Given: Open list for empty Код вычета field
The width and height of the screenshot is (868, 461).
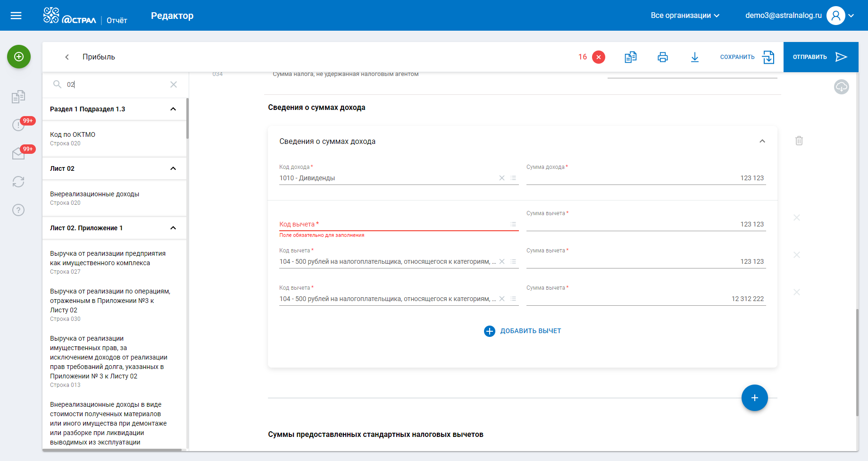Looking at the screenshot, I should (x=513, y=224).
